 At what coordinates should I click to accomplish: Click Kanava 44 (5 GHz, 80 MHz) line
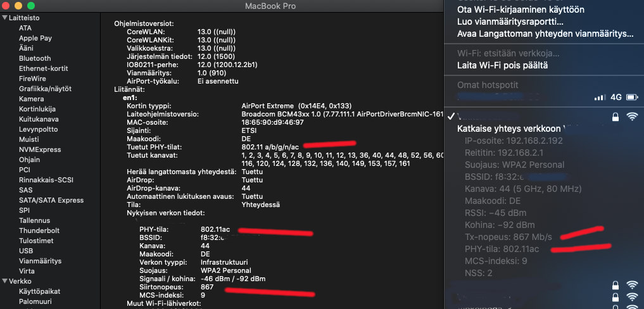tap(523, 189)
